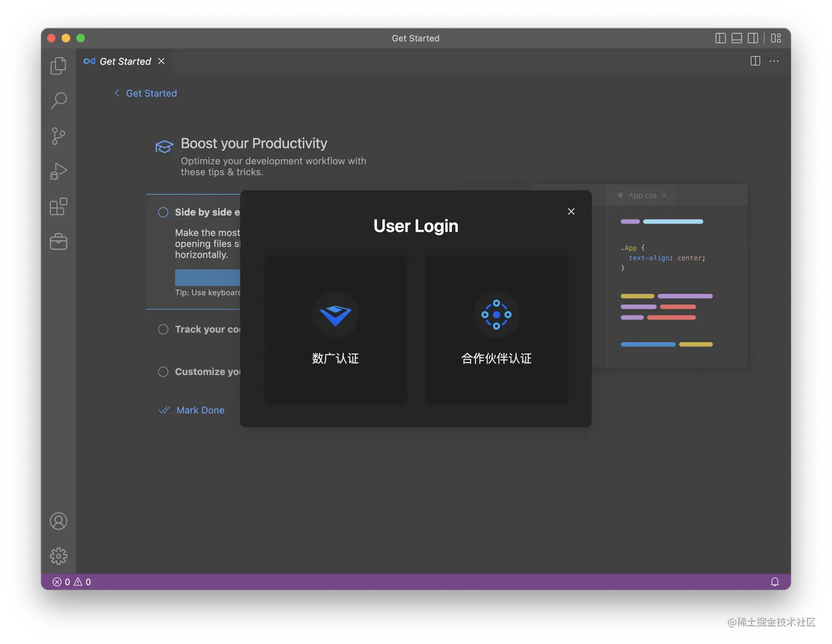Click the blue shield logo icon
This screenshot has height=644, width=832.
click(x=336, y=315)
